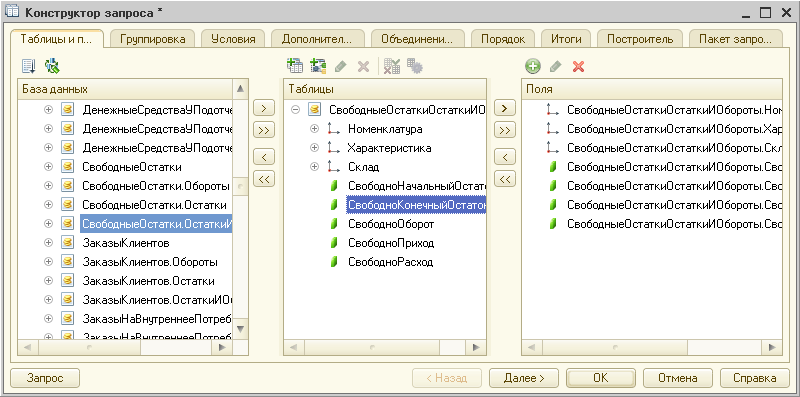Image resolution: width=800 pixels, height=397 pixels.
Task: Click the pencil edit icon above Поля
Action: (x=556, y=66)
